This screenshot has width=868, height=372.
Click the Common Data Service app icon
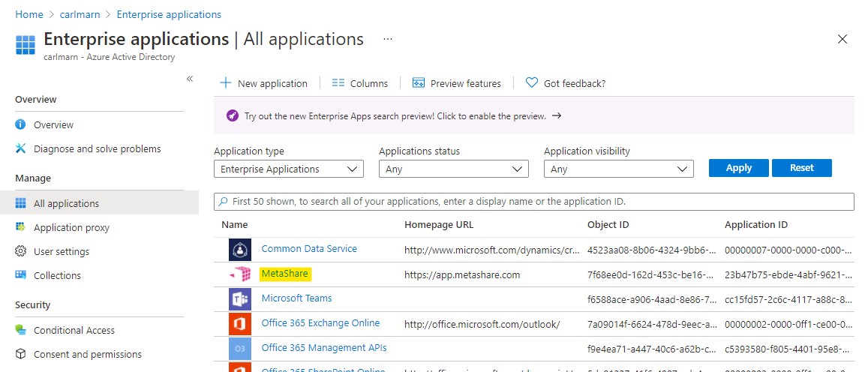(240, 250)
